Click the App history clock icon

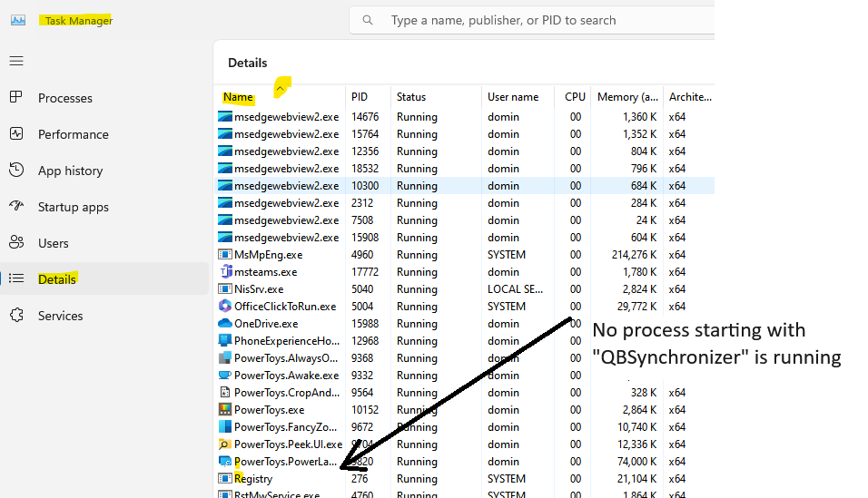click(x=16, y=170)
